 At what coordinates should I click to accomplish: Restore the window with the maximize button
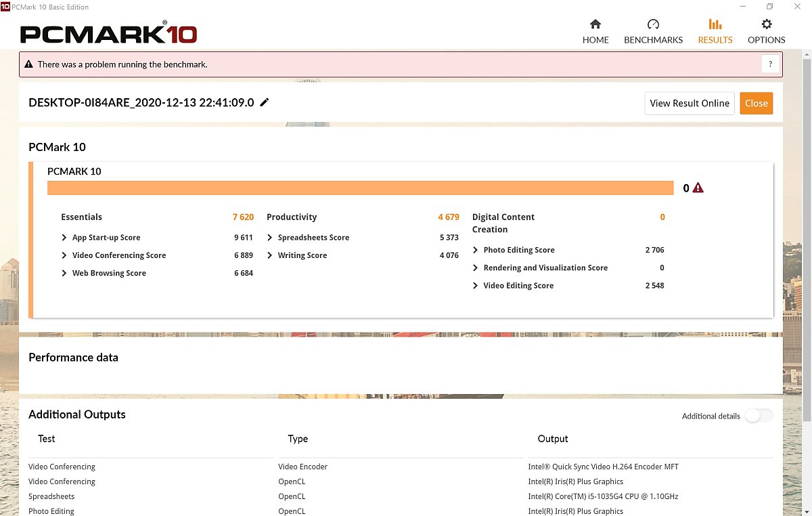click(x=769, y=7)
